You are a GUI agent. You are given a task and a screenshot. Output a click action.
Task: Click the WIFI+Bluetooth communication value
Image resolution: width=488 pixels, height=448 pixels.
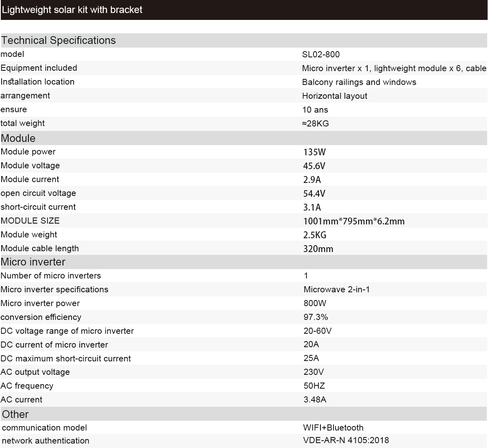(333, 428)
